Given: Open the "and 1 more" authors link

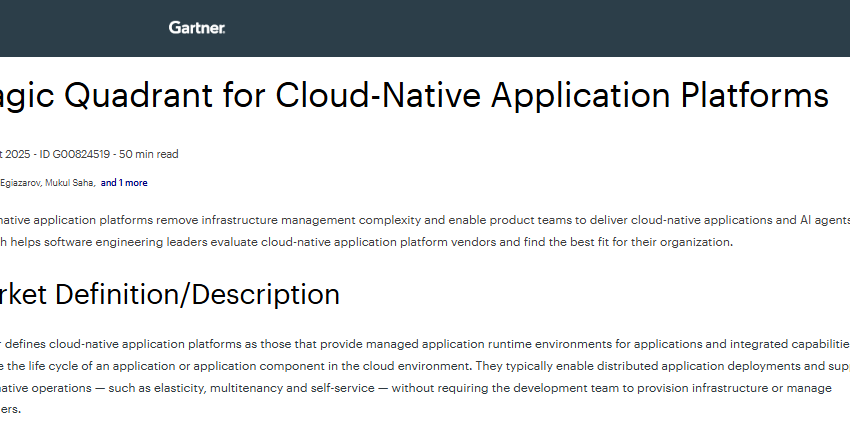Looking at the screenshot, I should pyautogui.click(x=124, y=183).
